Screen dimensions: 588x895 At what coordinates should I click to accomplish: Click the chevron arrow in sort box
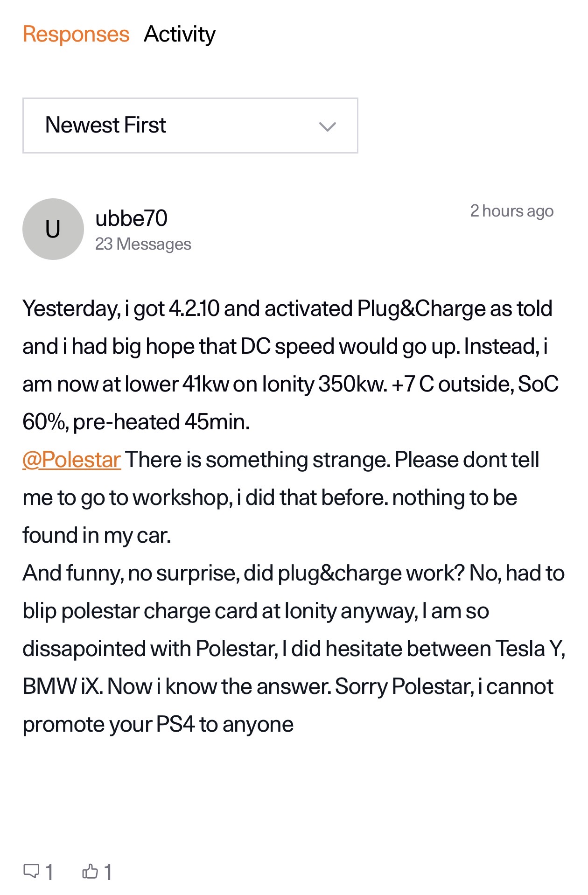pos(327,126)
